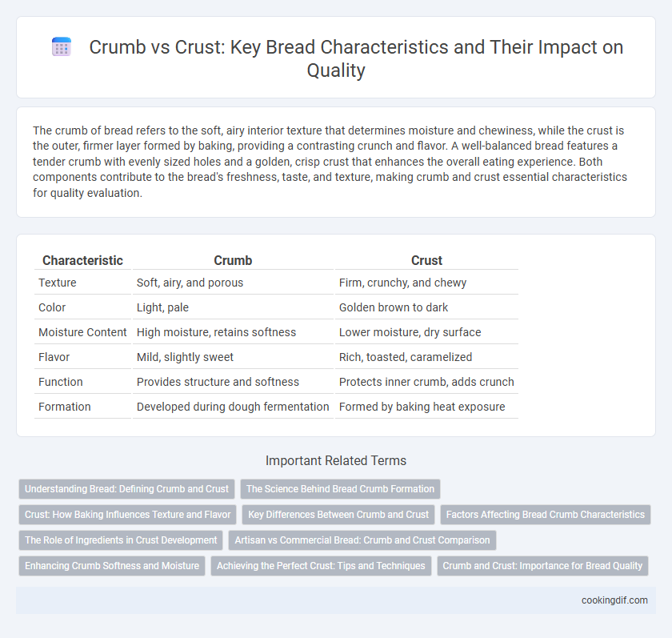Open 'Understanding Bread: Defining Crumb and Crust' tag
672x638 pixels.
[126, 489]
